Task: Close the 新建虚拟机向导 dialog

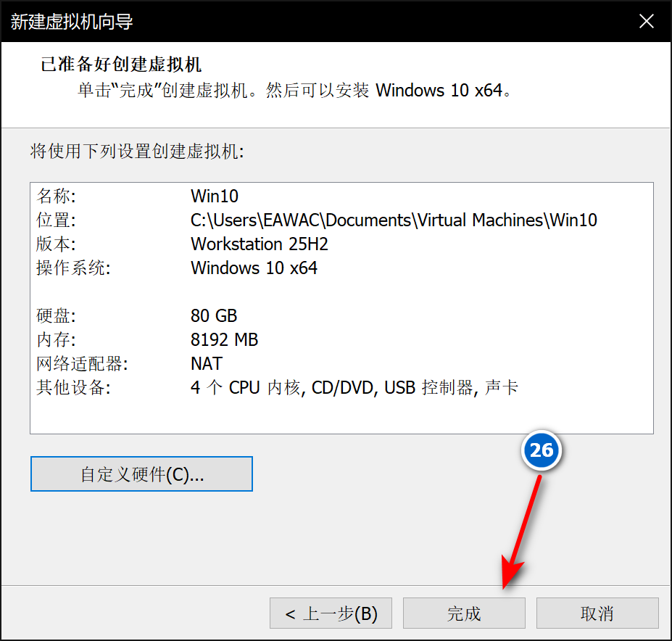Action: 647,21
